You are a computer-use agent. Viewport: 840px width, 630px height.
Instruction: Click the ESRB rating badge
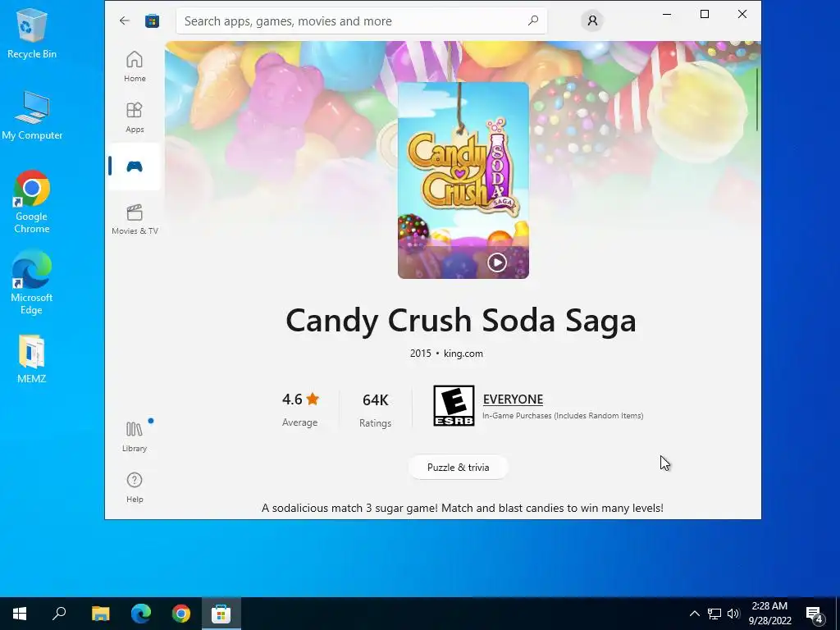pos(454,405)
